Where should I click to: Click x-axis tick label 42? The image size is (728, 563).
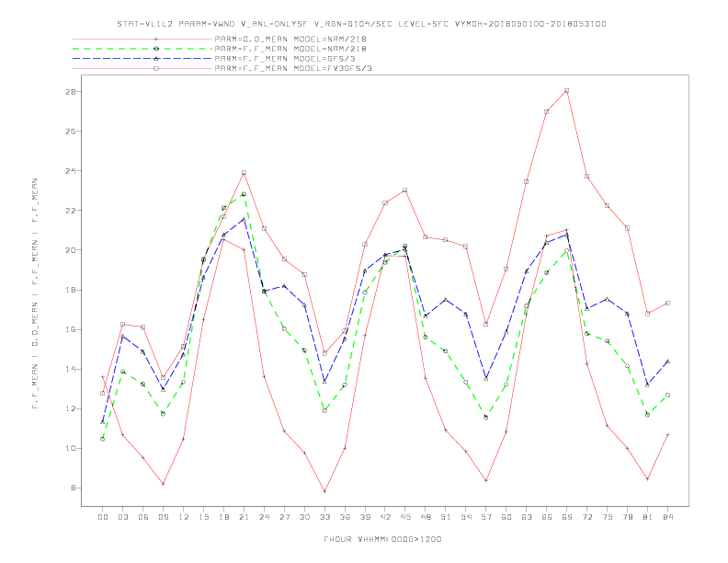coord(385,517)
